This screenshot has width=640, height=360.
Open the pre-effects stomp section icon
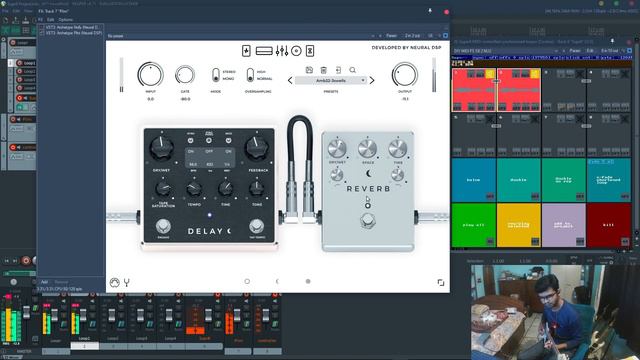click(246, 51)
